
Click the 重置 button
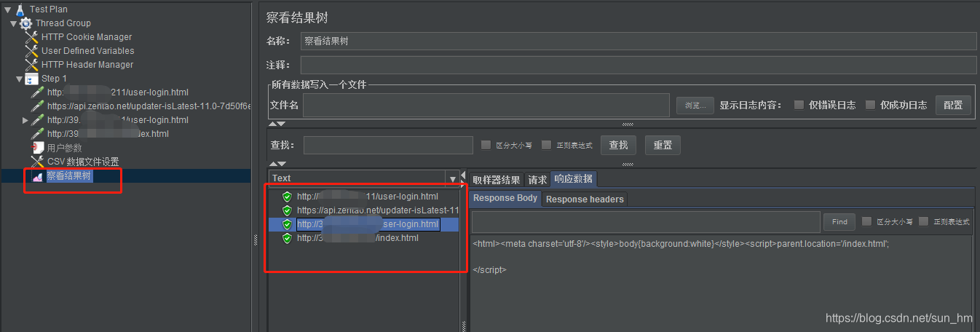(x=663, y=145)
